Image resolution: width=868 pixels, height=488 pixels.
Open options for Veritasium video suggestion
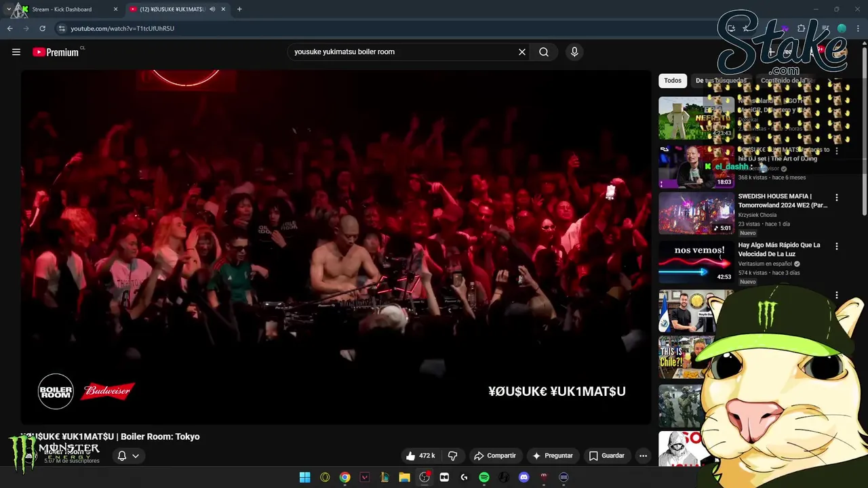point(836,246)
